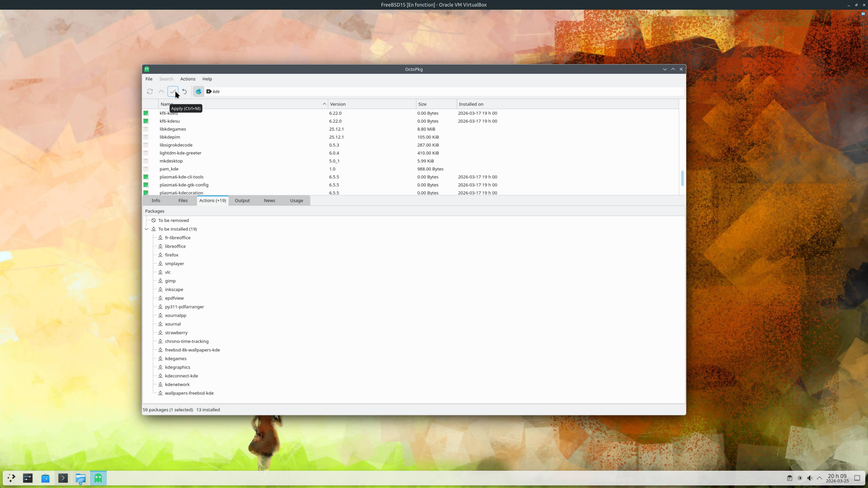The height and width of the screenshot is (488, 868).
Task: Open the Actions menu
Action: [x=188, y=79]
